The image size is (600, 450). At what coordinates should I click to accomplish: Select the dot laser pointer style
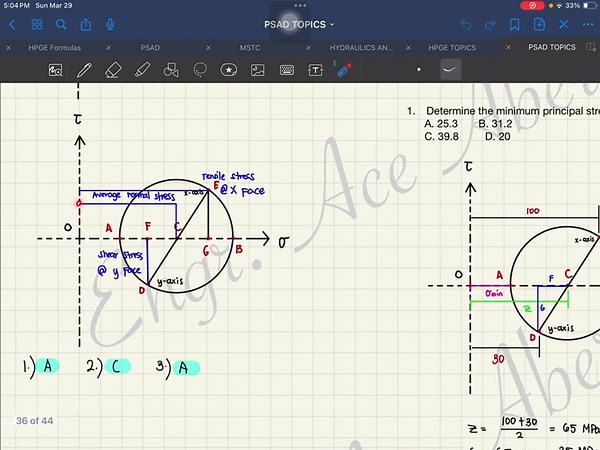click(419, 70)
